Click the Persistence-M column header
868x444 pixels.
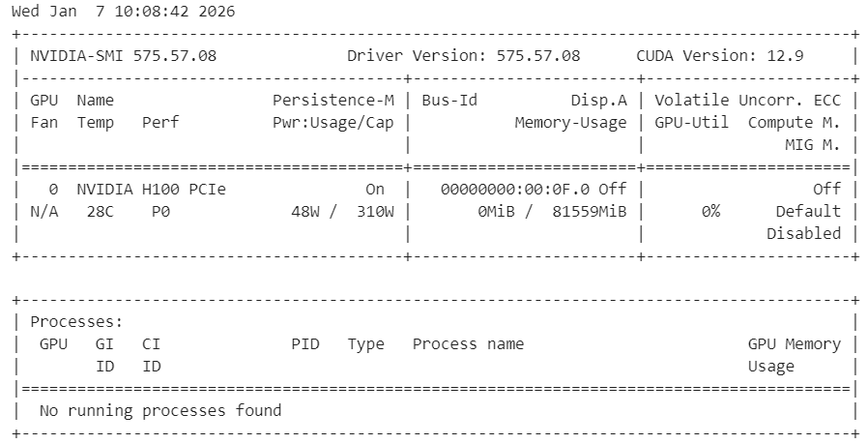click(333, 100)
